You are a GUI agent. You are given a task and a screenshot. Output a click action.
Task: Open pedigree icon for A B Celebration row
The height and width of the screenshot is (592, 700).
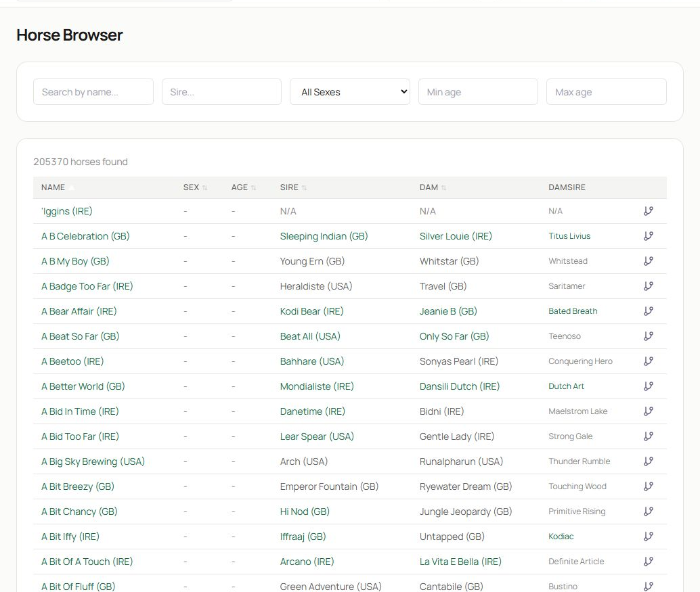[x=649, y=236]
